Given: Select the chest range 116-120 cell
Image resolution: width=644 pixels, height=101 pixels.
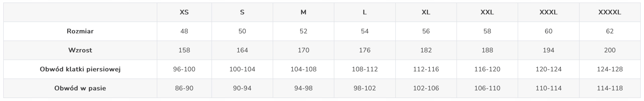Looking at the screenshot, I should tap(487, 69).
